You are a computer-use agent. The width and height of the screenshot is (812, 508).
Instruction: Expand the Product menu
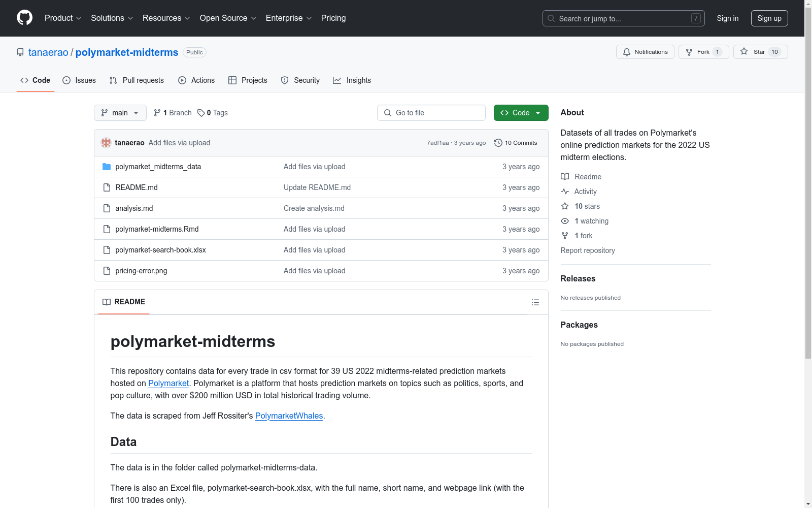coord(63,18)
